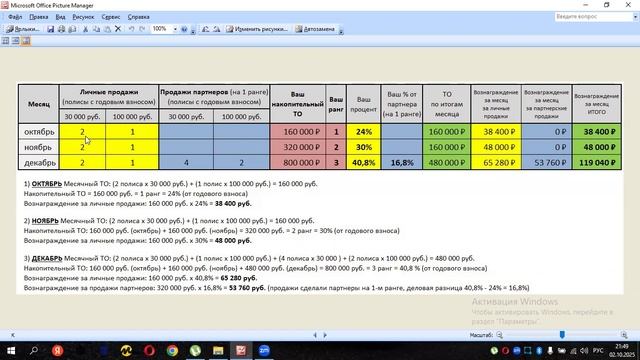Click the zoom out magnifier near Масштаб
The image size is (640, 360).
point(500,335)
